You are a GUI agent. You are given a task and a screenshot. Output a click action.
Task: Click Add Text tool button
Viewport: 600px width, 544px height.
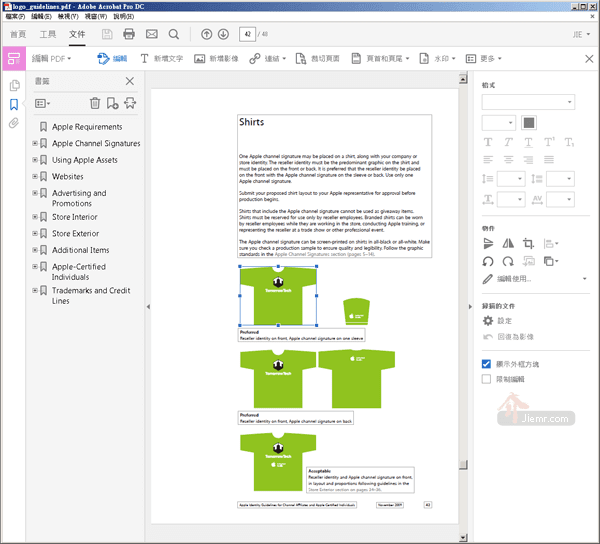pyautogui.click(x=161, y=59)
